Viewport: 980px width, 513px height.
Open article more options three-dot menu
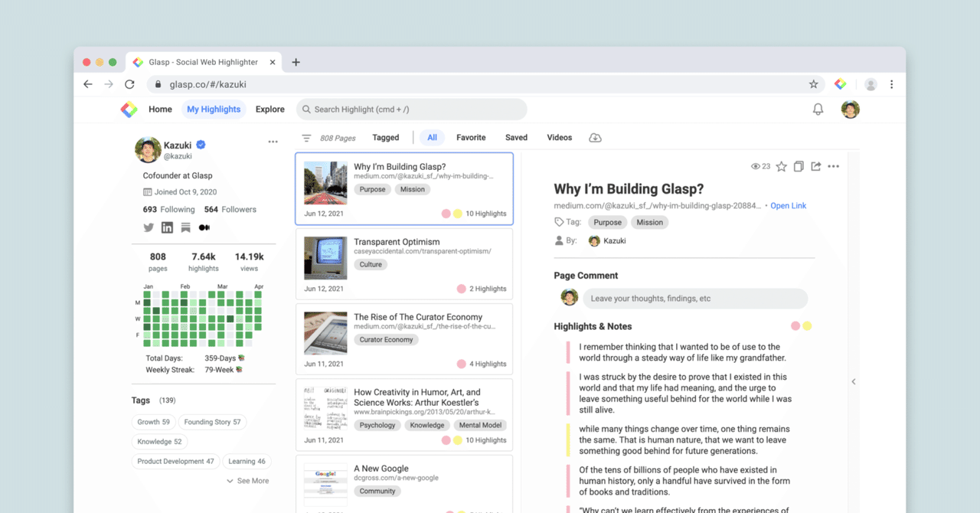pos(834,166)
